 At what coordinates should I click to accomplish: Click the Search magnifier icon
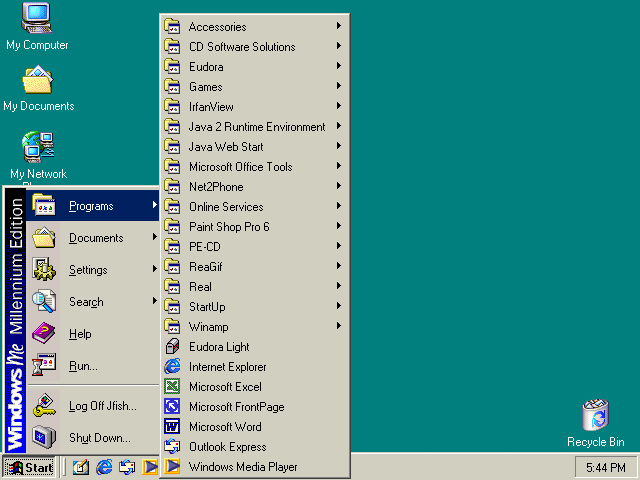point(43,301)
